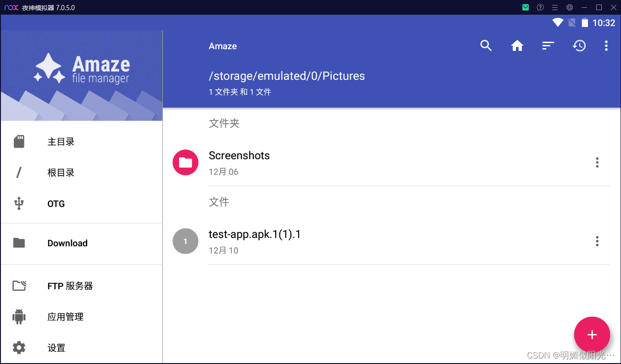Click the Nox logo in title bar

11,7
